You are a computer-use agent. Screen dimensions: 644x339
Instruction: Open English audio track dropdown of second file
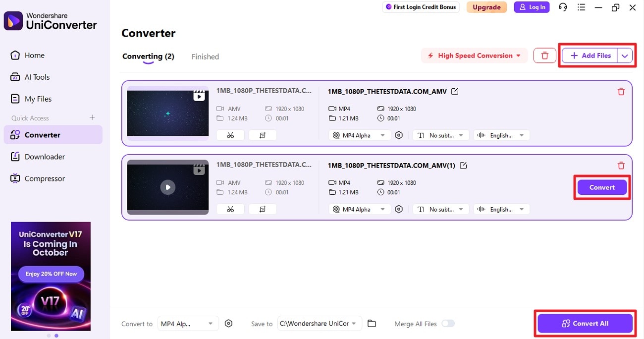click(501, 209)
